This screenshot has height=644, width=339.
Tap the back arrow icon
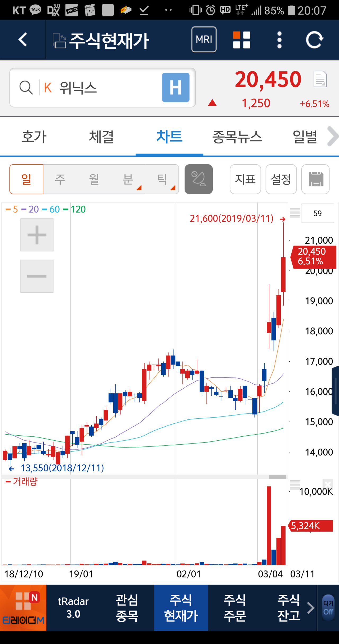(23, 40)
